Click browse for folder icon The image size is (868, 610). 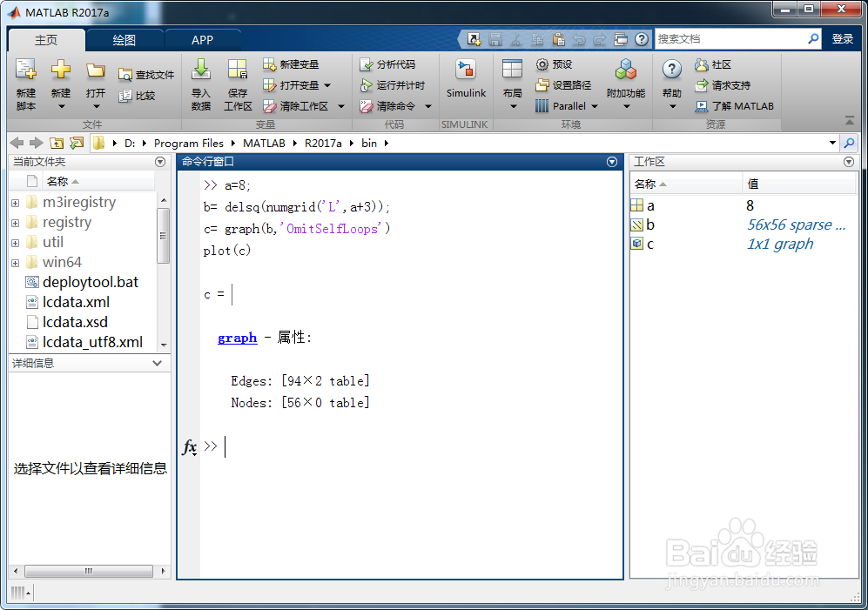77,143
